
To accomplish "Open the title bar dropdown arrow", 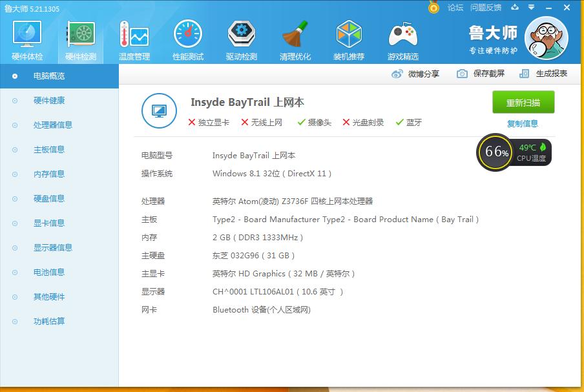I will 531,7.
